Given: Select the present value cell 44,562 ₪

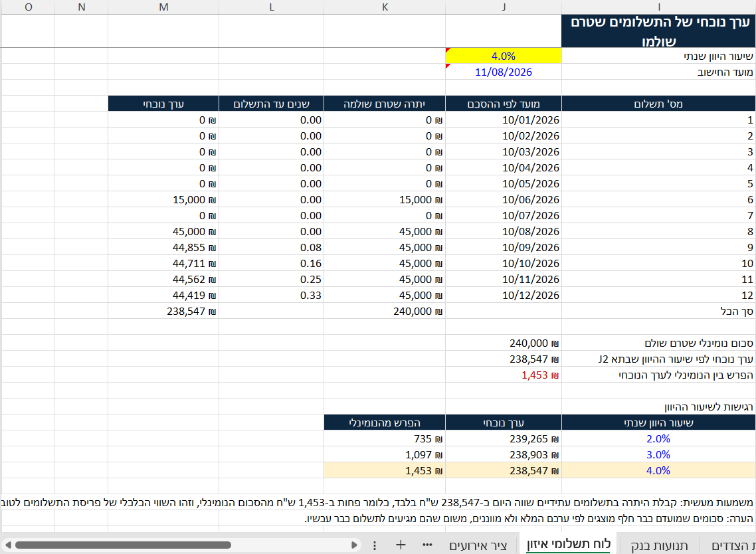Looking at the screenshot, I should click(x=163, y=279).
